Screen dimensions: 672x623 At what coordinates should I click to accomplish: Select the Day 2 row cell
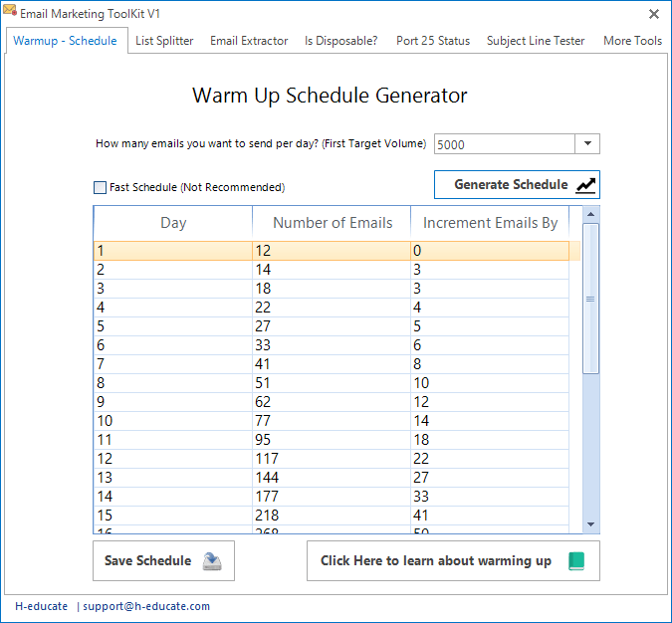pyautogui.click(x=173, y=270)
